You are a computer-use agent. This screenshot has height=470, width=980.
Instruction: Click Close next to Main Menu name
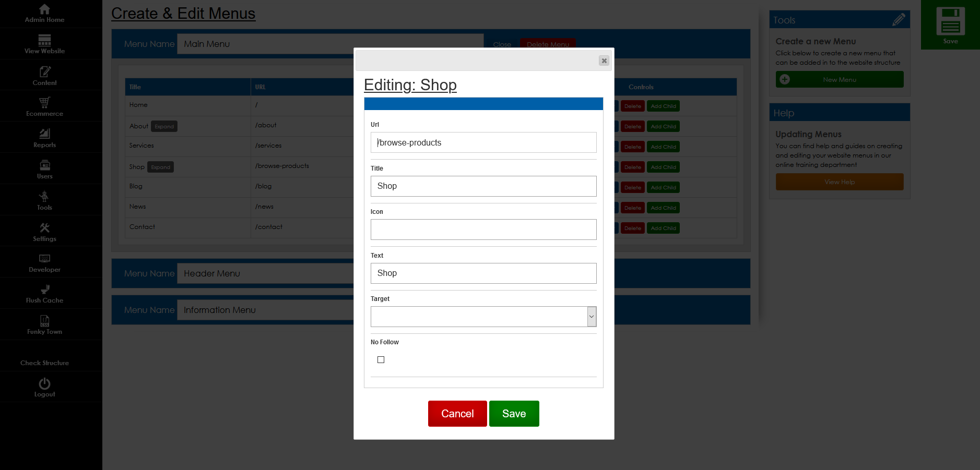(x=502, y=44)
